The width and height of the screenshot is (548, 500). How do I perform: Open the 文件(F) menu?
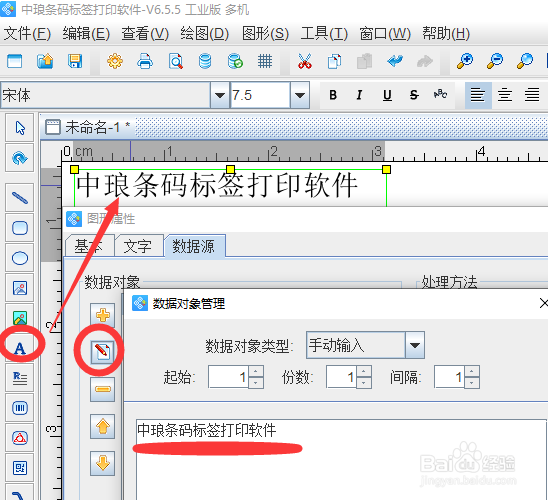[x=27, y=34]
